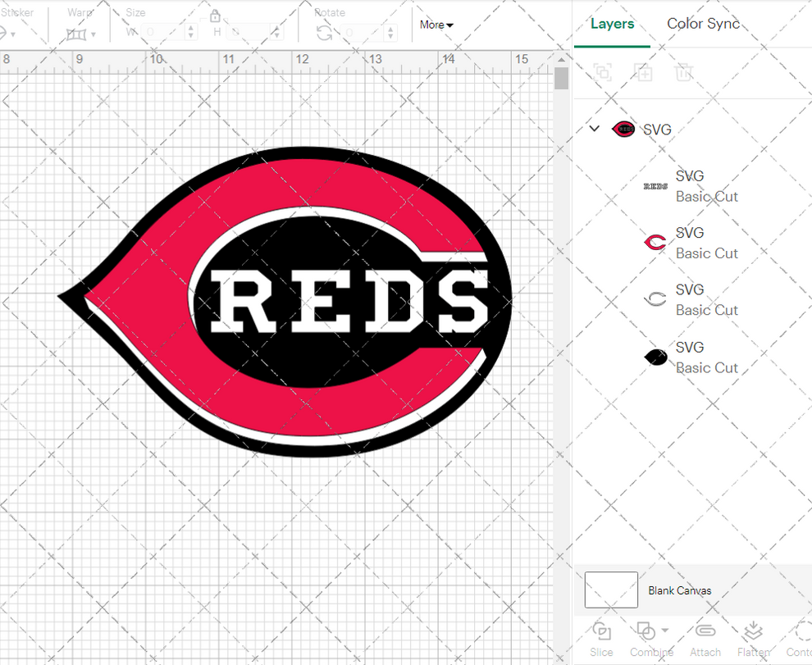Screen dimensions: 812x665
Task: Select the black teardrop Basic Cut layer
Action: point(707,358)
